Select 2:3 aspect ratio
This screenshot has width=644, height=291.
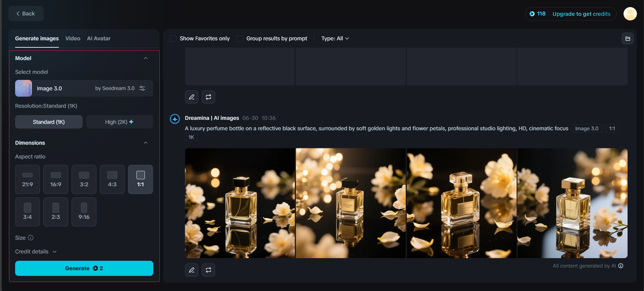coord(56,212)
